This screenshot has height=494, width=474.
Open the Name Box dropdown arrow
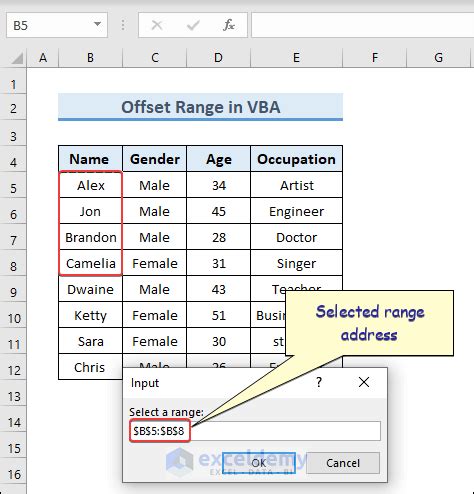(97, 25)
